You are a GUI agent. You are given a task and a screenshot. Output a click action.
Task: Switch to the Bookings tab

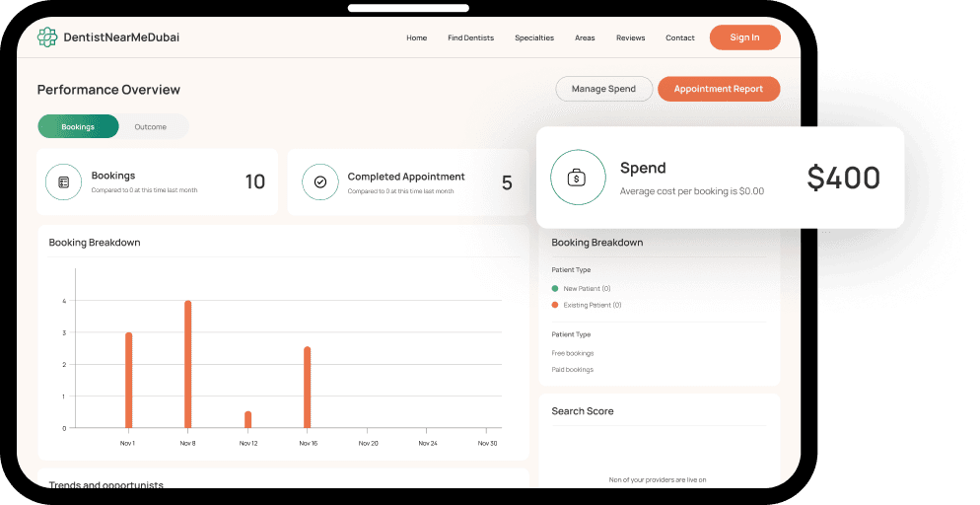tap(78, 126)
